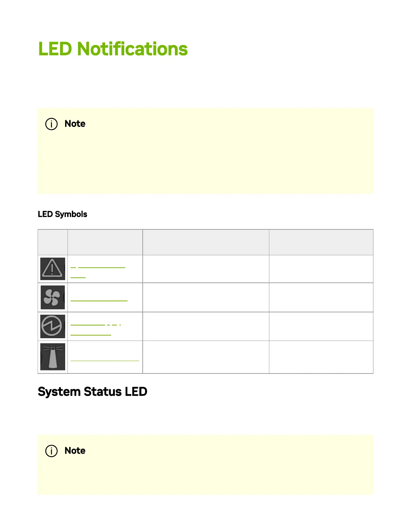Select the System Status LED section heading

(x=92, y=392)
